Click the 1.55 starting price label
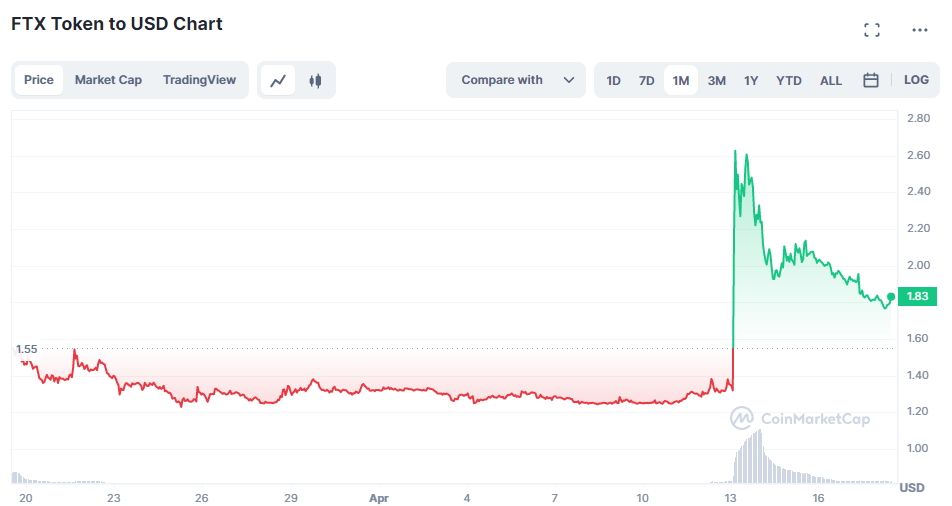The height and width of the screenshot is (506, 952). coord(26,349)
